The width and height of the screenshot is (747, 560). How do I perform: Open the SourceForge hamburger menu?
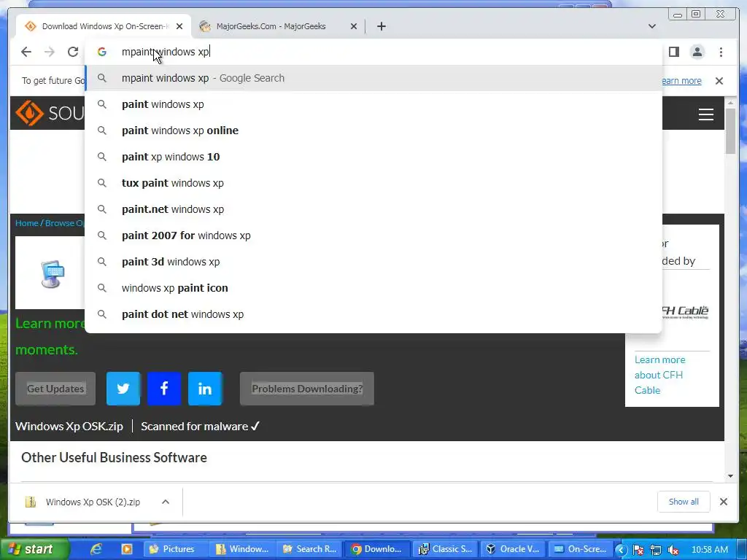(x=705, y=114)
